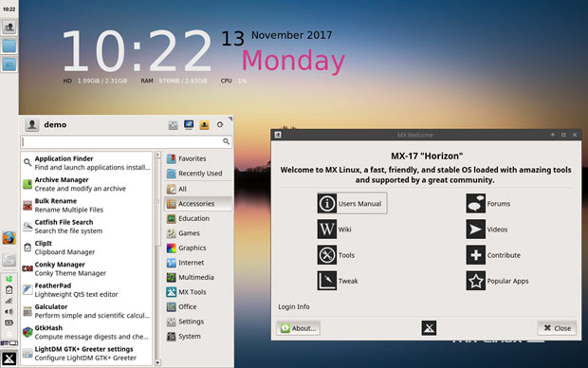
Task: Select Office category
Action: point(198,307)
